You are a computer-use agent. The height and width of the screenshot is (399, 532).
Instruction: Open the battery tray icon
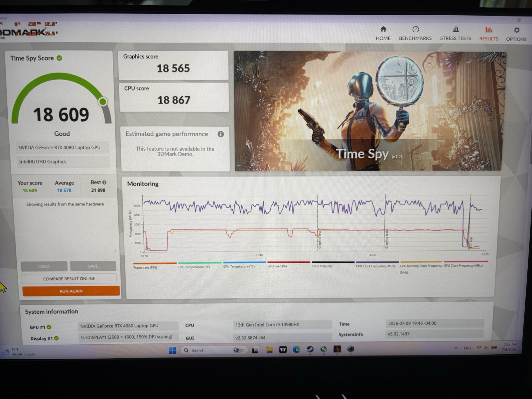point(494,347)
